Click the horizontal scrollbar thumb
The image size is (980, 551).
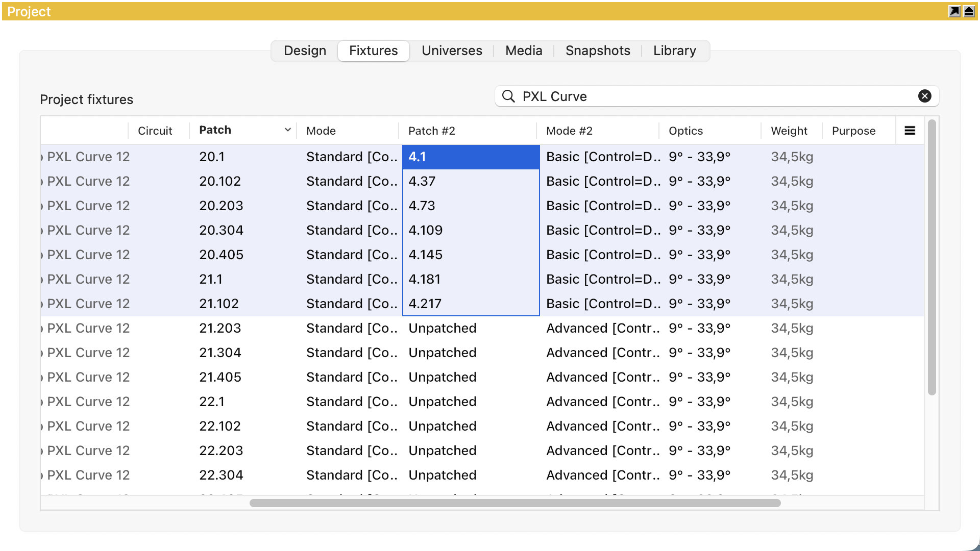click(x=514, y=503)
